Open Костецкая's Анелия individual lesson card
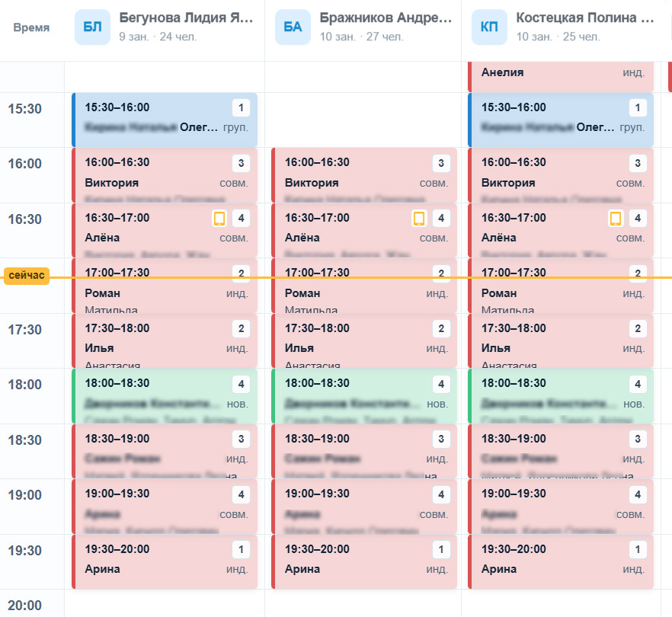 coord(561,77)
